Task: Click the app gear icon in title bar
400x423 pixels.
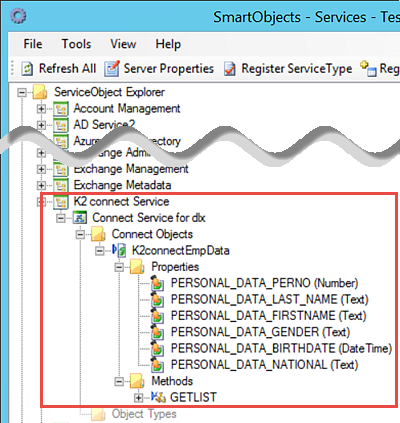Action: coord(18,16)
